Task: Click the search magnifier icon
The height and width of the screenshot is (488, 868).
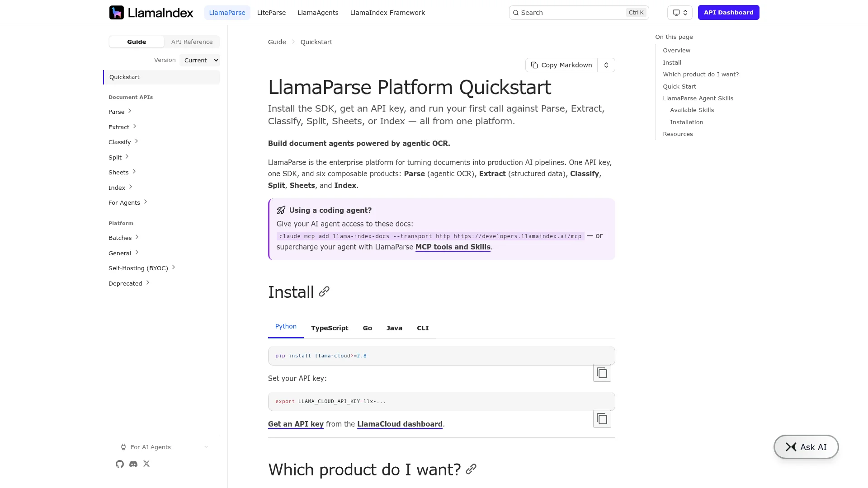Action: click(x=516, y=13)
